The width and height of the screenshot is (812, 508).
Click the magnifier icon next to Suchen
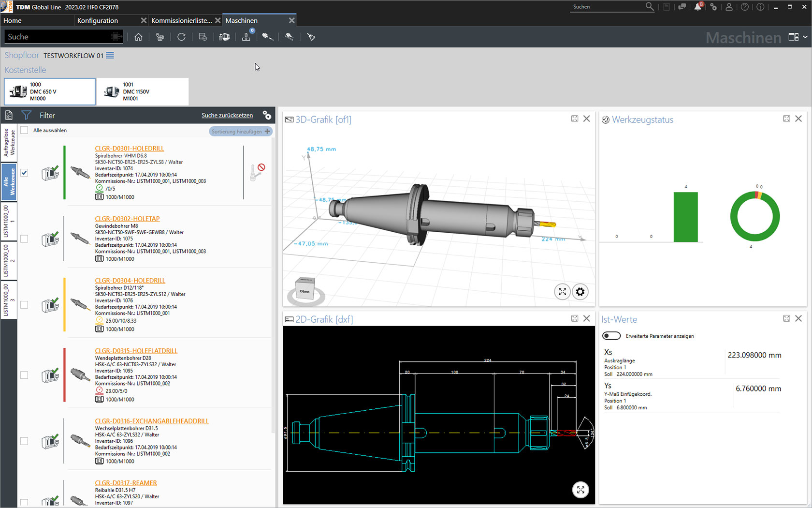click(x=650, y=7)
